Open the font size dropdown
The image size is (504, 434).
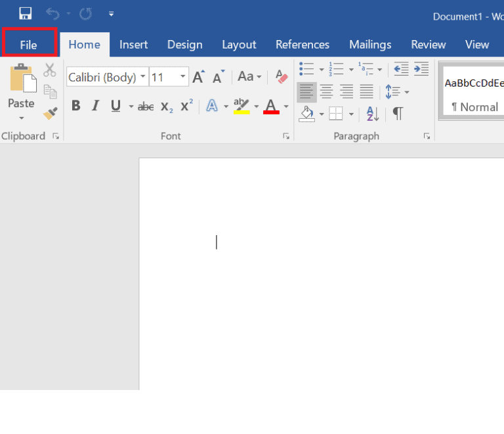[x=182, y=77]
